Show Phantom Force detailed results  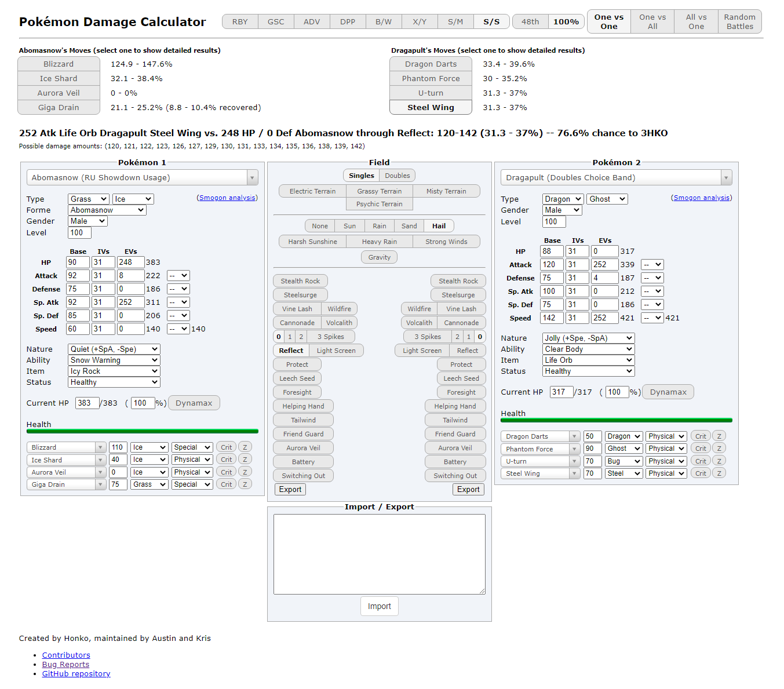pos(431,79)
